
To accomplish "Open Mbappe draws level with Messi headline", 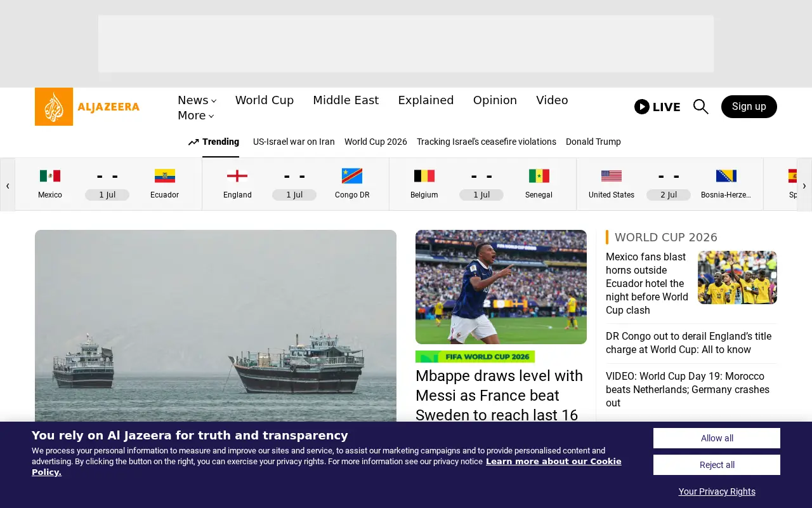I will (x=499, y=395).
